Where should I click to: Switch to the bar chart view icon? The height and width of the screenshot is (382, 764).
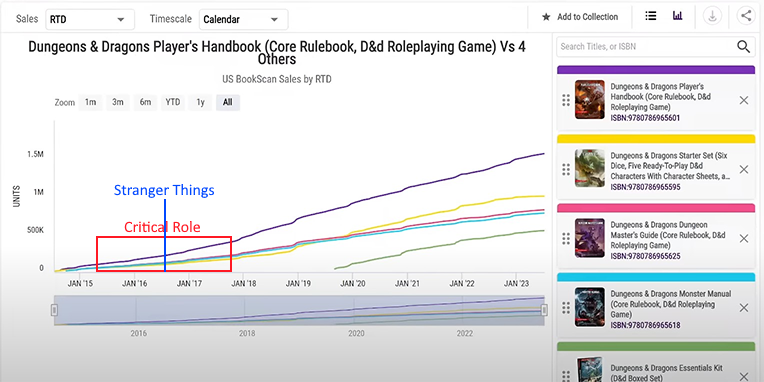(677, 16)
